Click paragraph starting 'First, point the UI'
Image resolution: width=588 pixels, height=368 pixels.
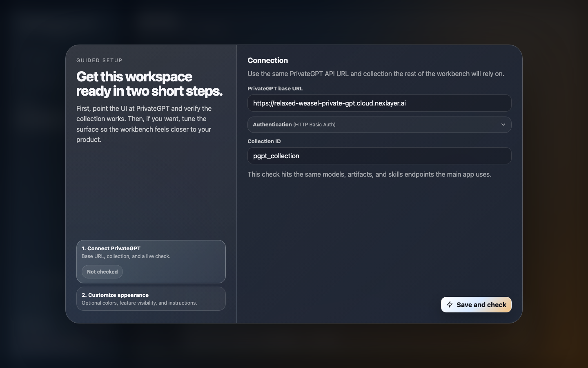pos(144,124)
